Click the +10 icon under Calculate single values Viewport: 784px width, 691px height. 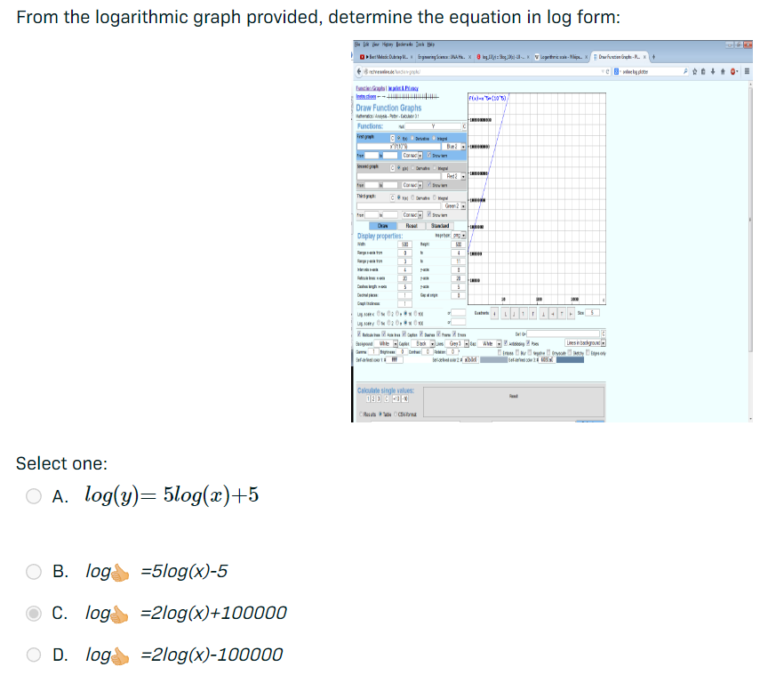click(398, 399)
